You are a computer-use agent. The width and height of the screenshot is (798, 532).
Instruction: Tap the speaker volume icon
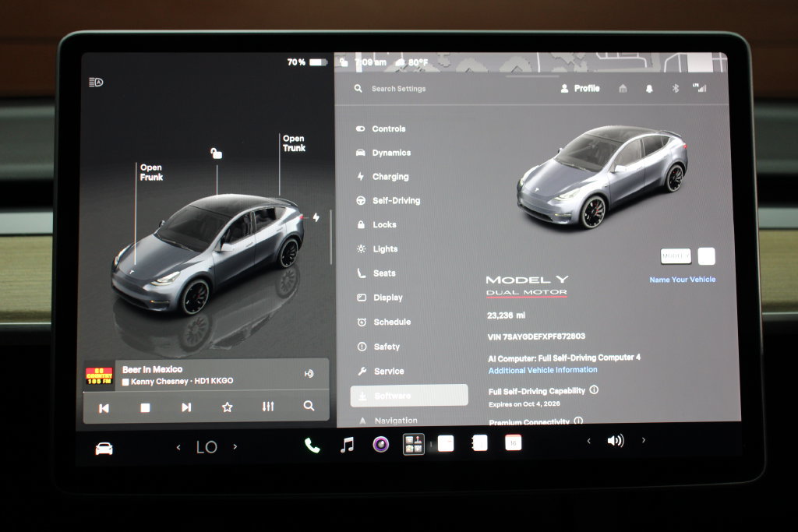(x=616, y=440)
